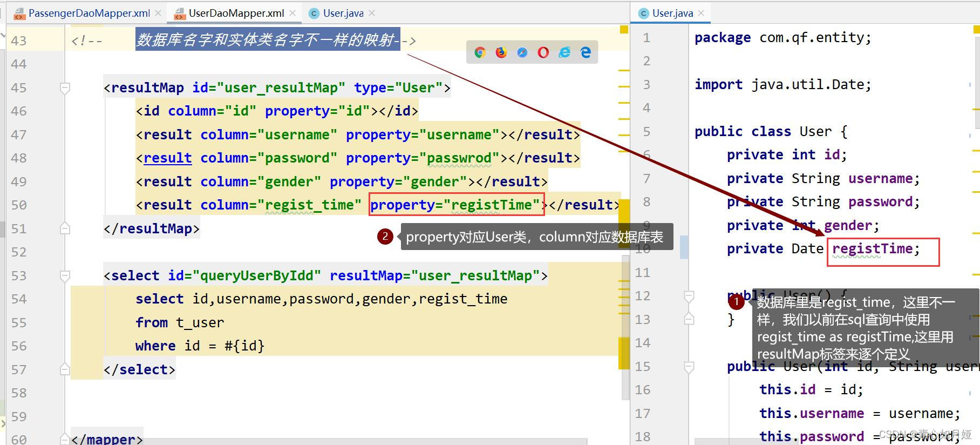980x445 pixels.
Task: Follow underlined result tag on line 48
Action: tap(167, 158)
